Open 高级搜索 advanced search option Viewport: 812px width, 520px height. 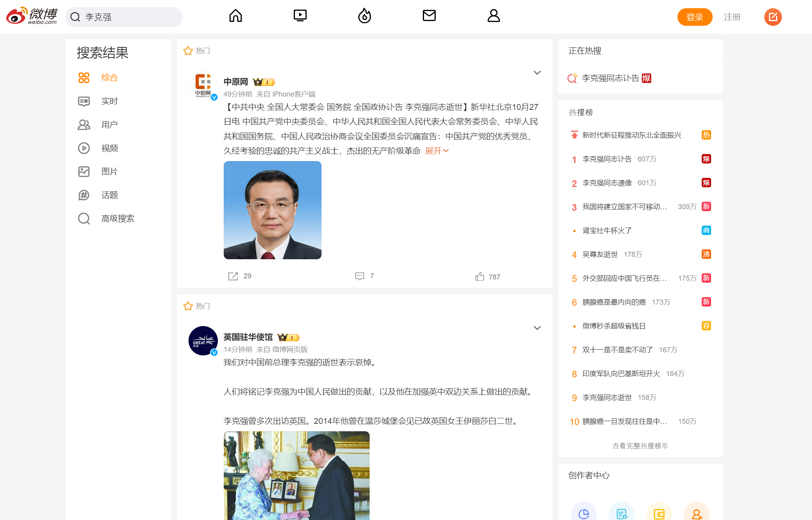point(117,219)
